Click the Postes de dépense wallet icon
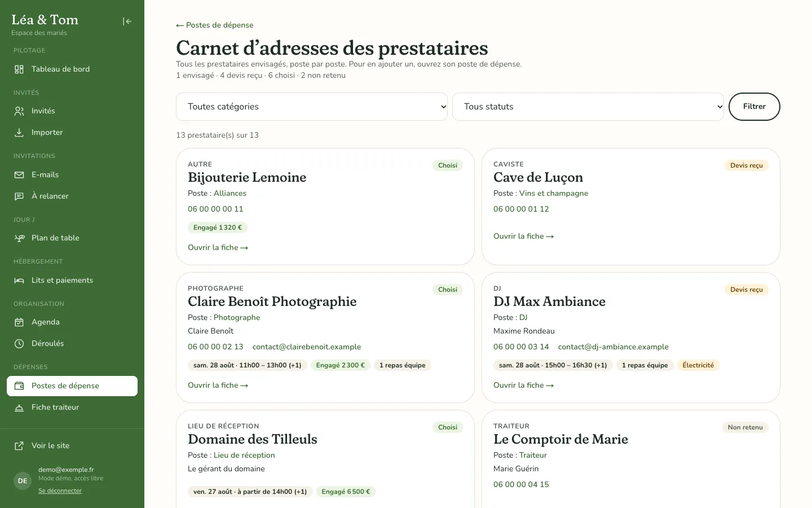Screen dimensions: 812x508 19,386
